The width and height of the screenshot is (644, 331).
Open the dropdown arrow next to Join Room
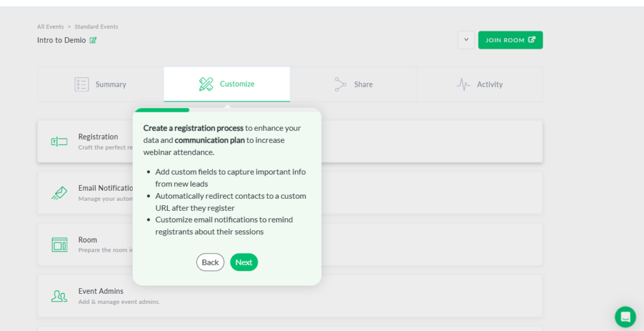pyautogui.click(x=466, y=40)
